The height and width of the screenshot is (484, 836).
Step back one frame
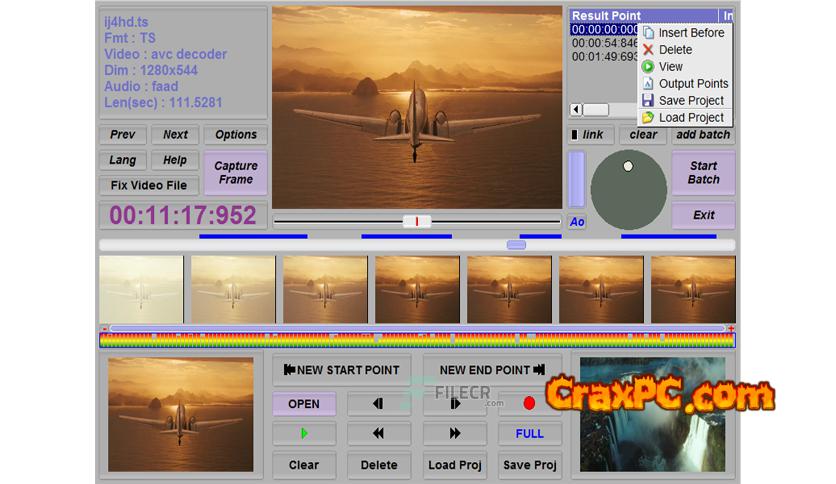click(379, 404)
